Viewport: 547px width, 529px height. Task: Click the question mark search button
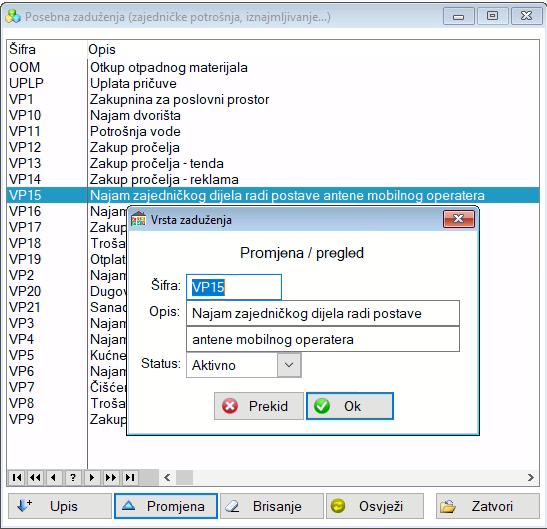click(73, 477)
